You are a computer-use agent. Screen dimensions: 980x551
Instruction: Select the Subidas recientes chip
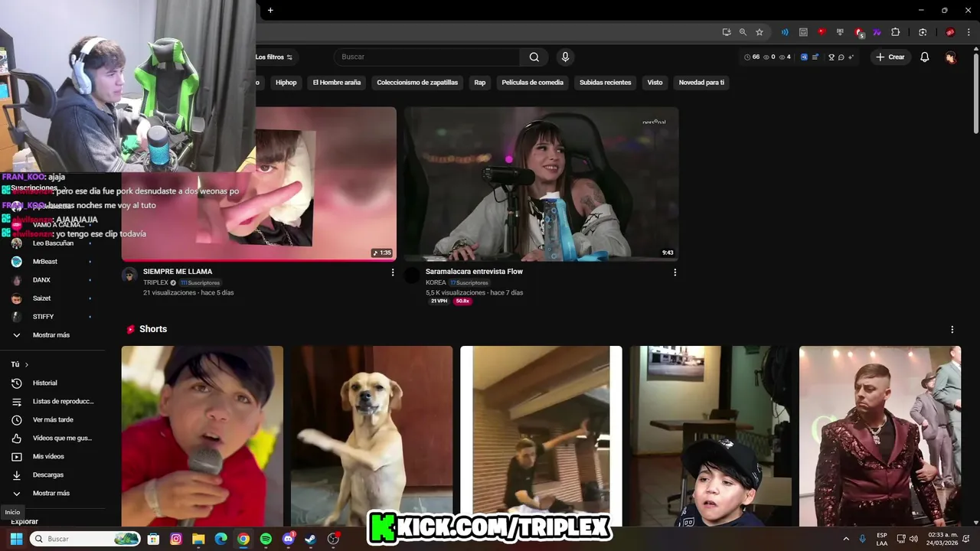click(x=605, y=83)
